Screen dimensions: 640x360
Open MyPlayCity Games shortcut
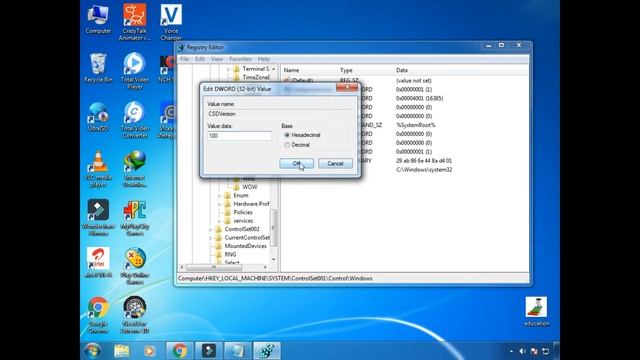pos(135,218)
